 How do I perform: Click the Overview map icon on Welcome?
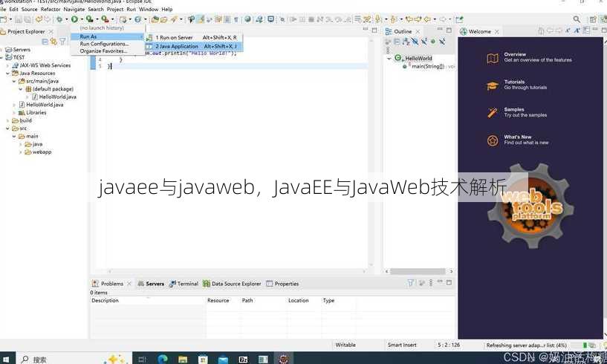(493, 58)
